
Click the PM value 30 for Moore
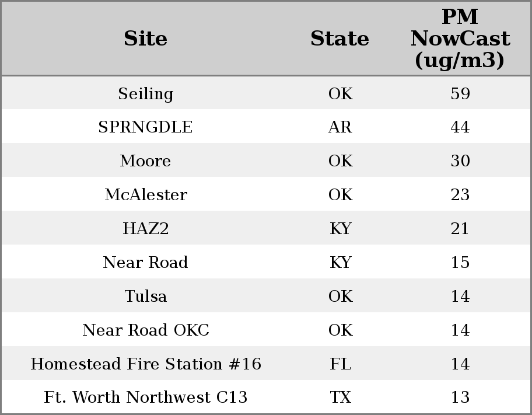point(460,161)
